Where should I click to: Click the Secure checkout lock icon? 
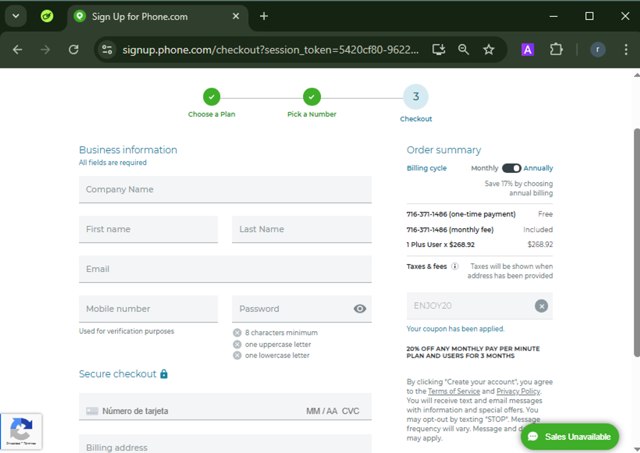click(164, 374)
